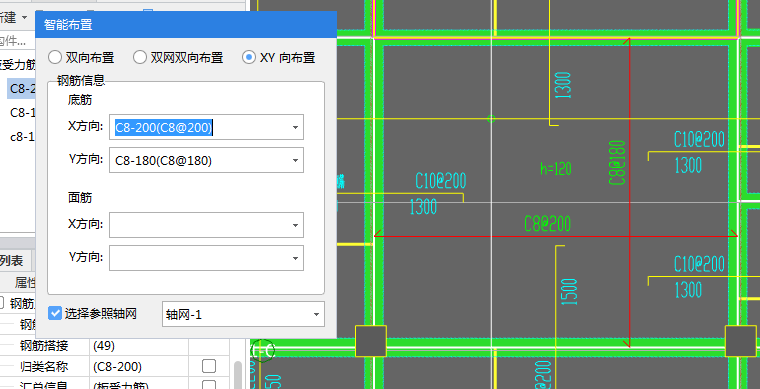Image resolution: width=760 pixels, height=389 pixels.
Task: Click the 钢筋搭接 property row label
Action: coord(44,346)
